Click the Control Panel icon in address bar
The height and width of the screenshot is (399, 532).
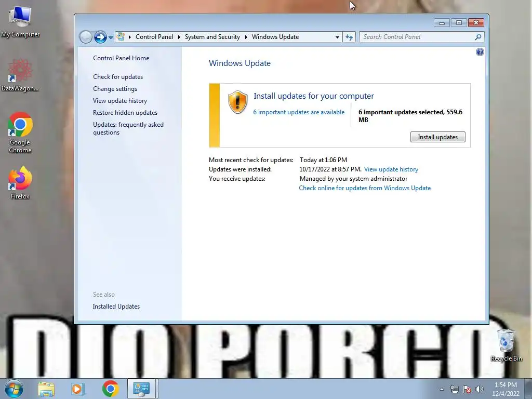[121, 37]
